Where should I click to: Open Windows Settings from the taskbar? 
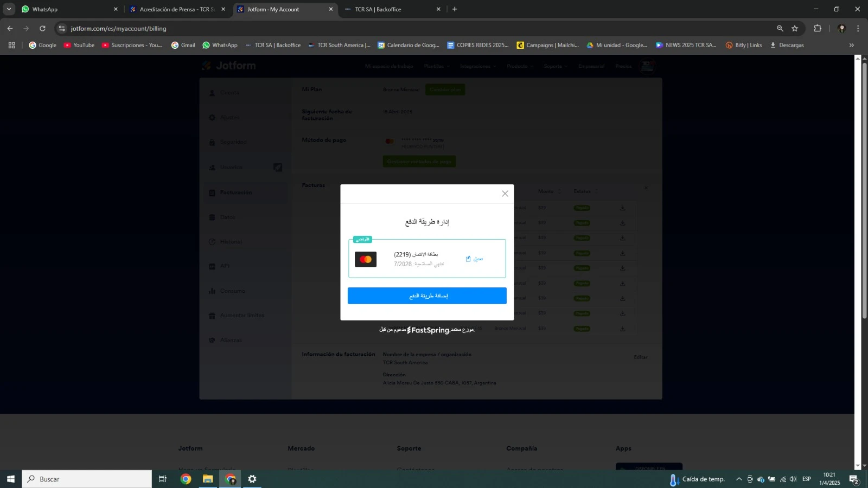coord(251,479)
